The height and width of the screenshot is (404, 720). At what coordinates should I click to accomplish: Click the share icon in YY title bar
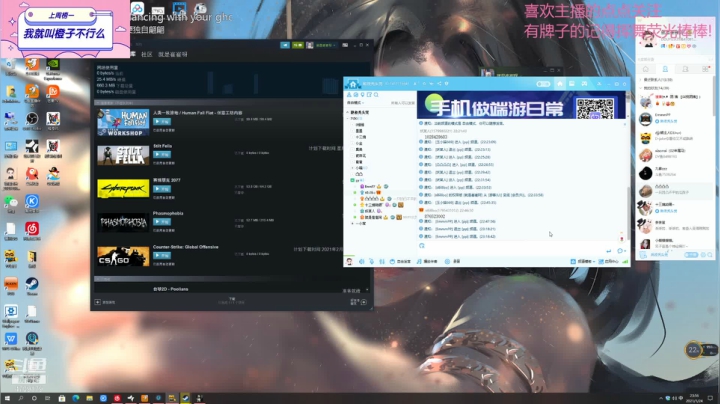(x=439, y=84)
